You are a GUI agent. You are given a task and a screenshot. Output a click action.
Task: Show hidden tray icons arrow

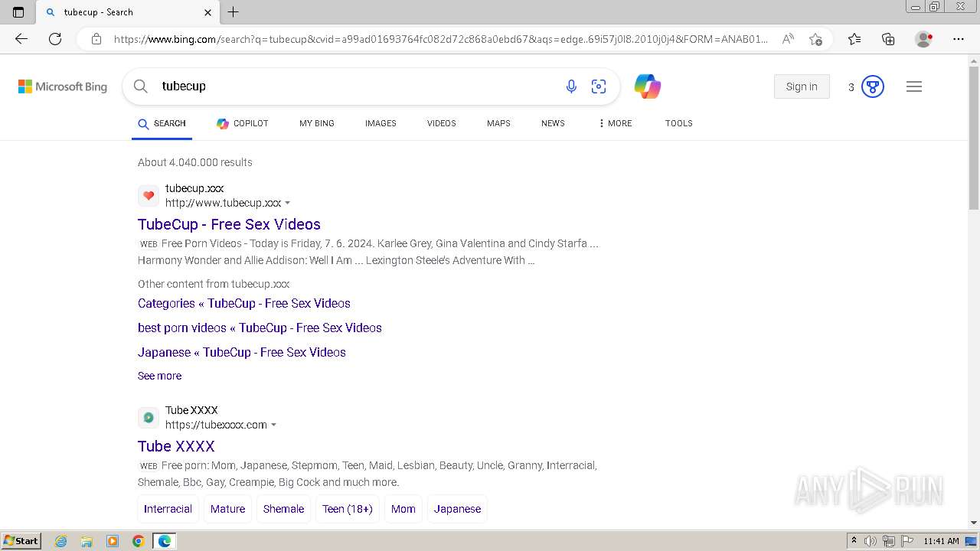(854, 541)
